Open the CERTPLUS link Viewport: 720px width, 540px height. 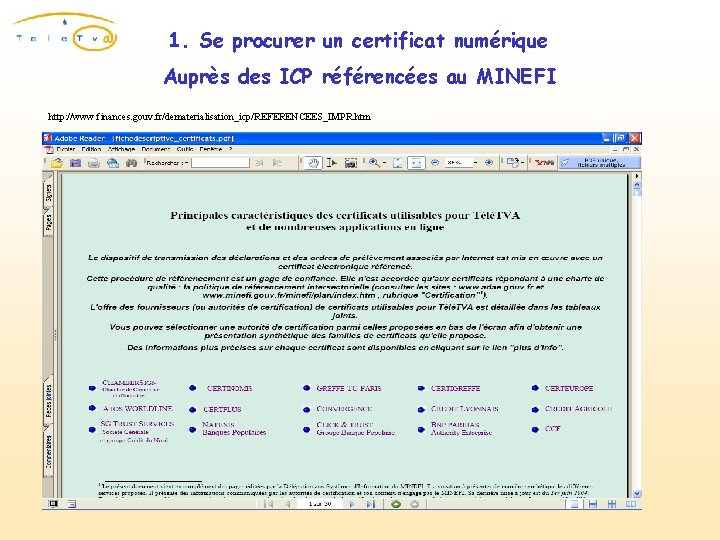coord(222,409)
